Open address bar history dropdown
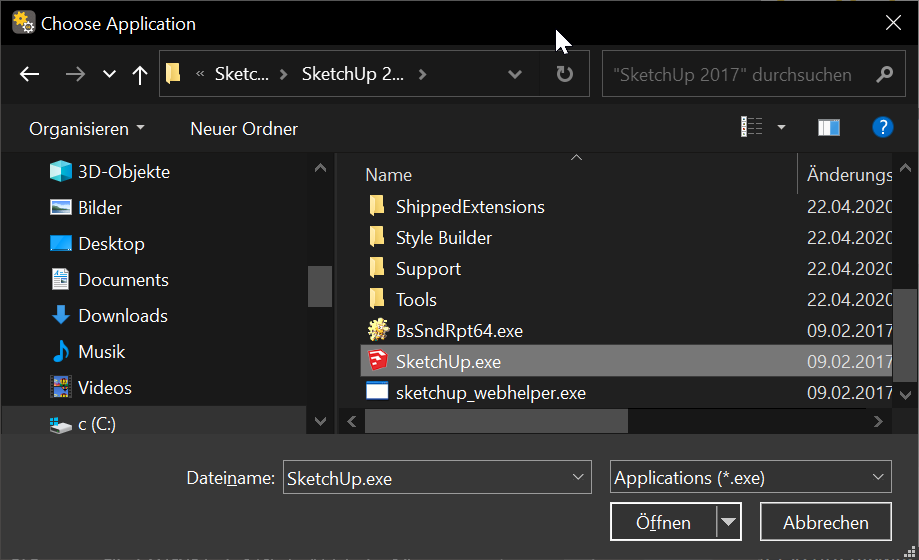 pyautogui.click(x=515, y=74)
